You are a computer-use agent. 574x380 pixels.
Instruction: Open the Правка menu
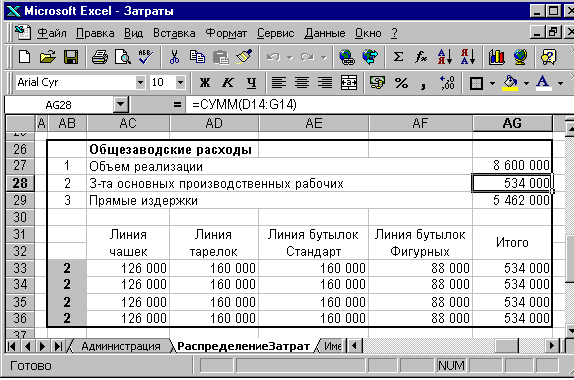pos(95,33)
